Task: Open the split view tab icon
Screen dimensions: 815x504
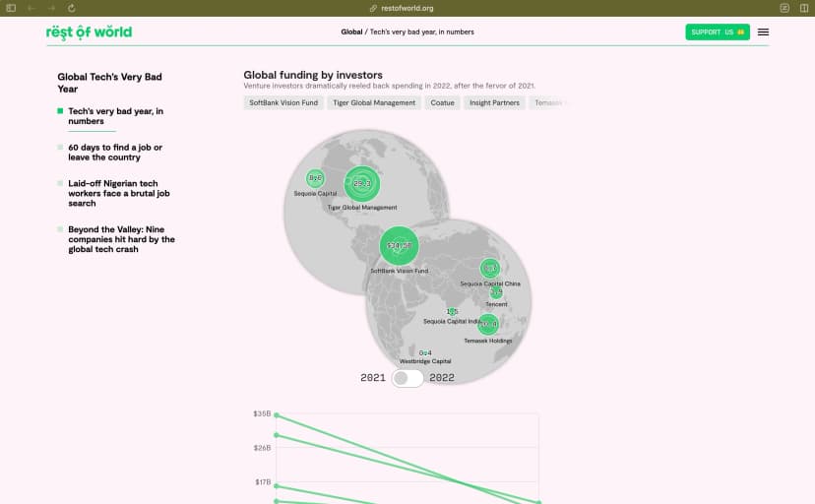Action: click(x=804, y=8)
